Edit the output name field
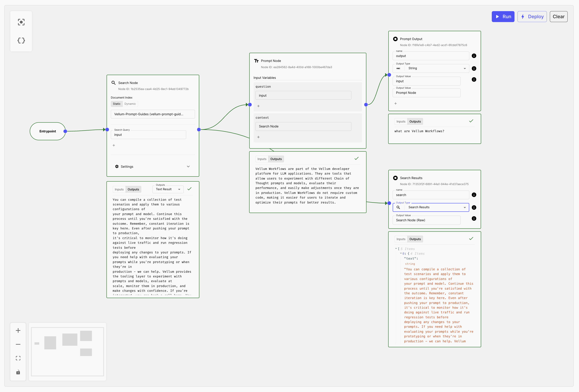The width and height of the screenshot is (579, 392). tap(431, 56)
